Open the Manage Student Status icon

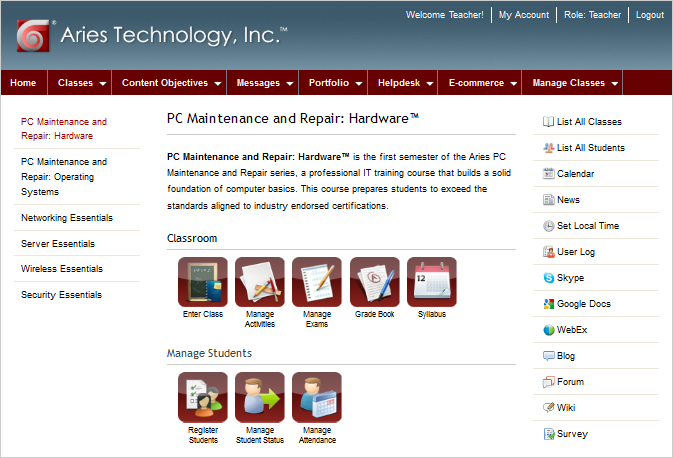pos(260,397)
